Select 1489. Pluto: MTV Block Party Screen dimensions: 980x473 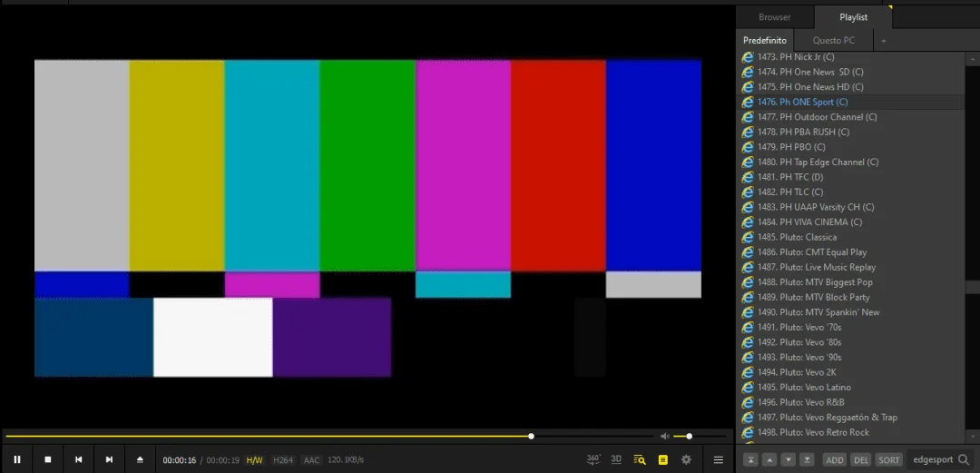[850, 297]
